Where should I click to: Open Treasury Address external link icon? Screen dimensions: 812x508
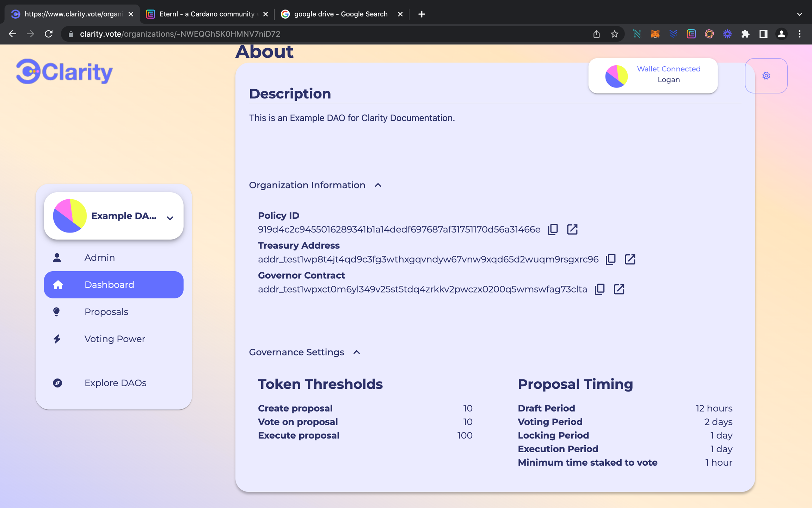(630, 259)
